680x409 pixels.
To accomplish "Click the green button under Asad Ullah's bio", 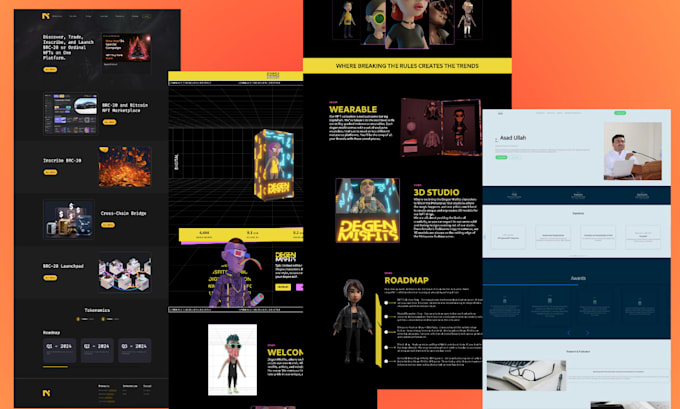I will [x=501, y=157].
